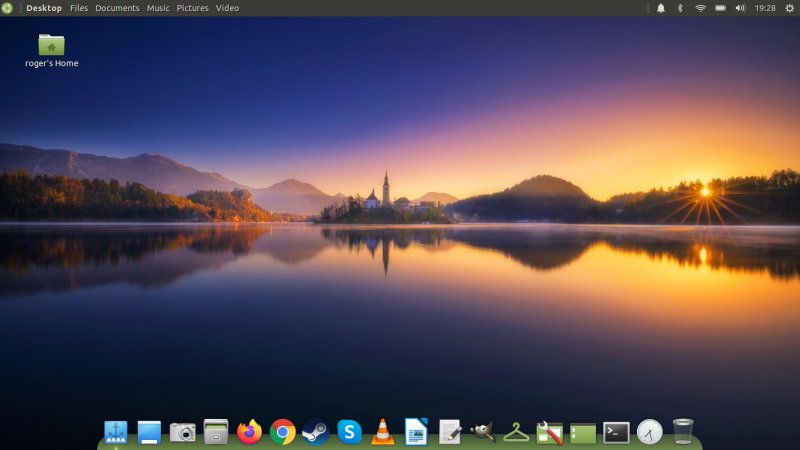This screenshot has width=800, height=450.
Task: Open the Terminal from the dock
Action: [616, 432]
